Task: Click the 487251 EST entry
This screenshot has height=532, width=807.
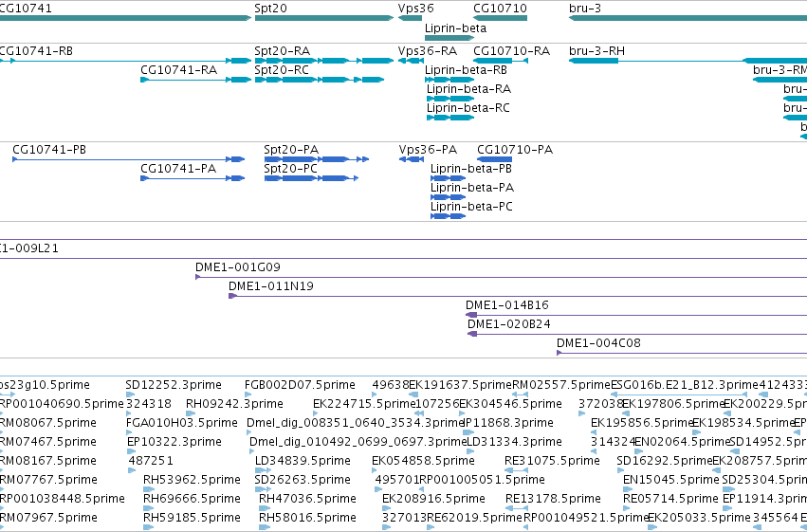Action: (151, 461)
